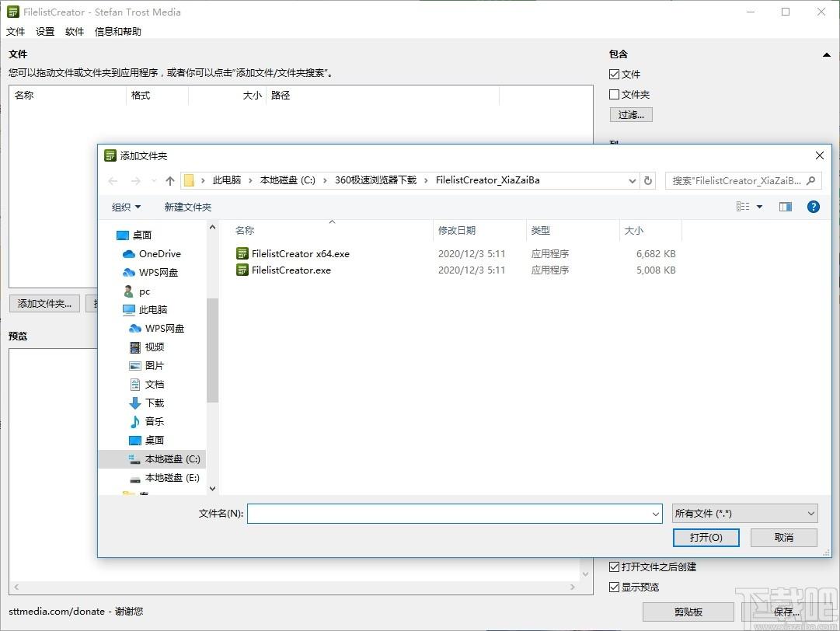Click the 打开(O) button
Viewport: 840px width, 631px height.
point(706,537)
